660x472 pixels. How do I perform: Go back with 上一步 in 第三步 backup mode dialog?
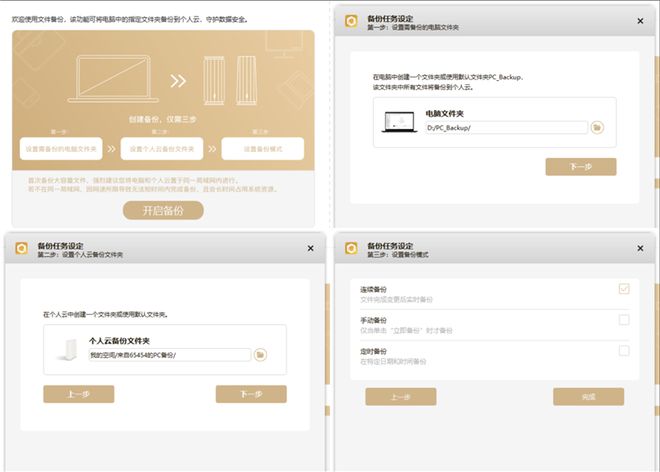[x=400, y=397]
